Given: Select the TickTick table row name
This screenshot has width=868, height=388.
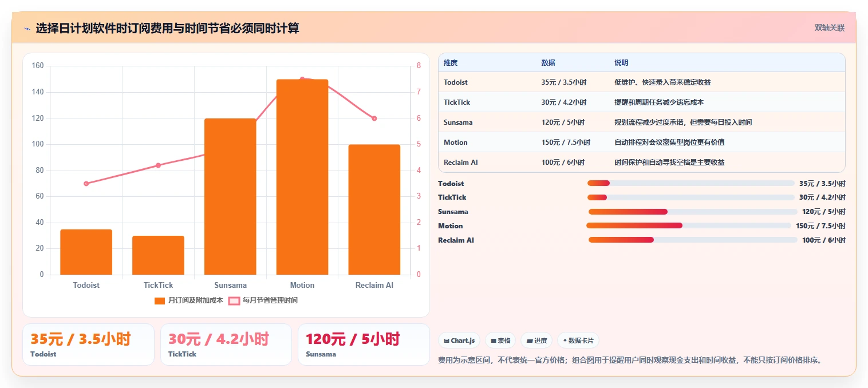Looking at the screenshot, I should click(x=457, y=102).
